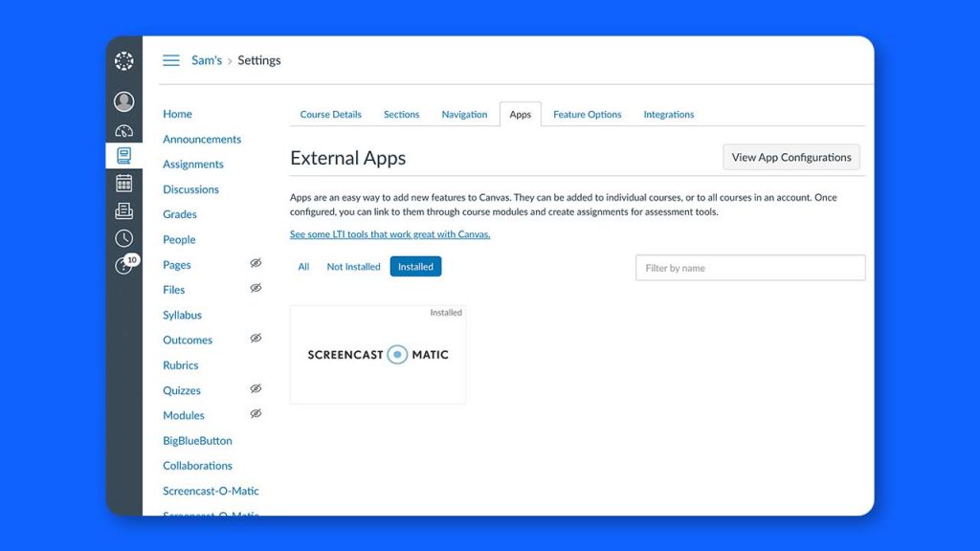
Task: Open the LTI tools for Canvas link
Action: coord(390,233)
